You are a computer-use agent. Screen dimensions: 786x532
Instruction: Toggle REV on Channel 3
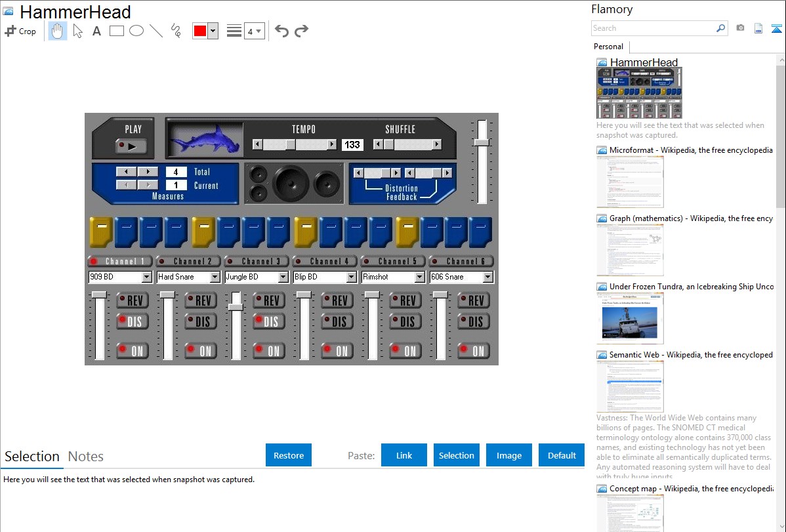point(268,300)
